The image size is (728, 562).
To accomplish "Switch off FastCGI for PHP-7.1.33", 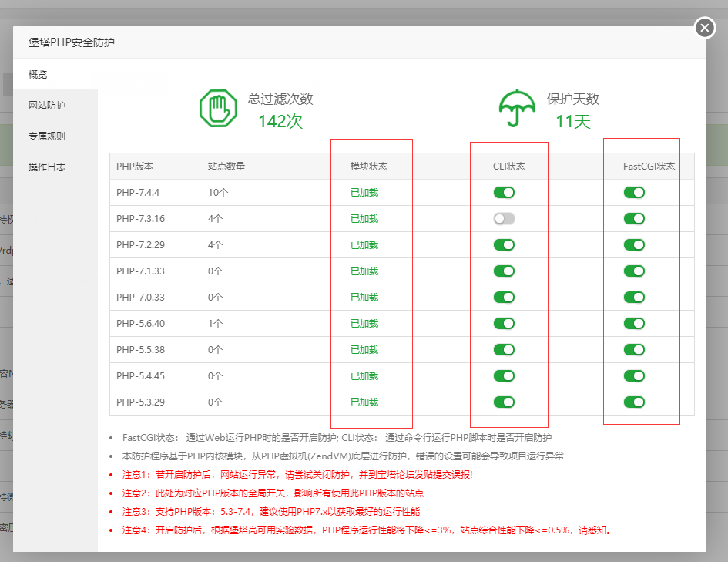I will click(x=634, y=271).
